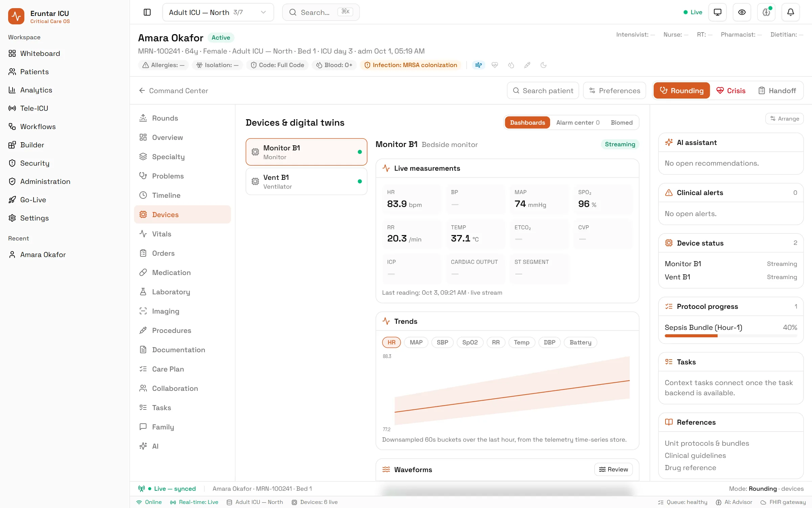The height and width of the screenshot is (508, 812).
Task: Click the moon icon in patient banner
Action: [x=543, y=65]
